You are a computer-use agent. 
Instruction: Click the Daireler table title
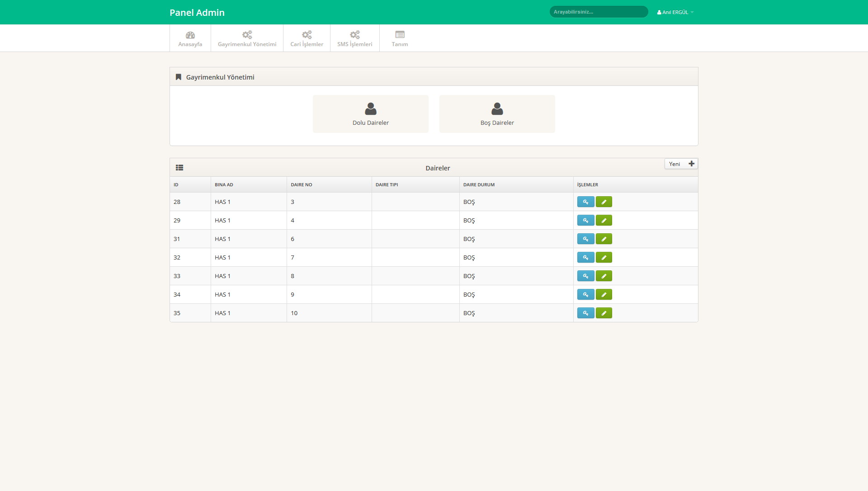click(438, 168)
